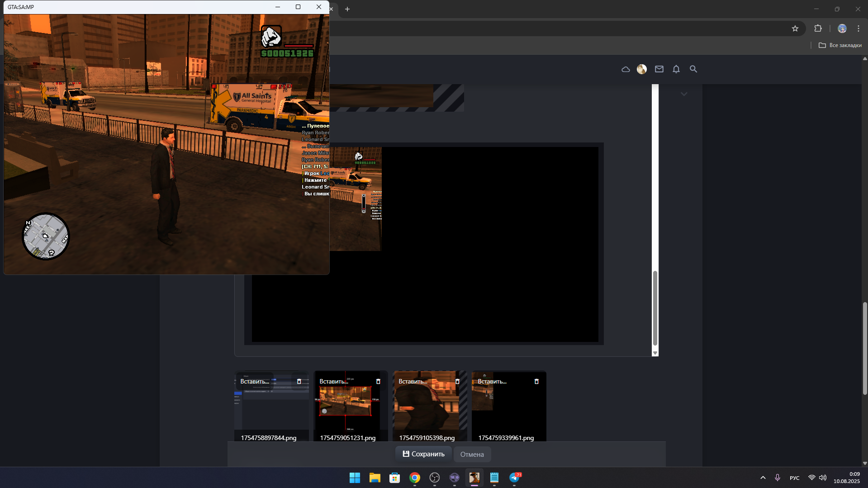This screenshot has height=488, width=868.
Task: Open the Chrome three-dot menu
Action: [858, 28]
